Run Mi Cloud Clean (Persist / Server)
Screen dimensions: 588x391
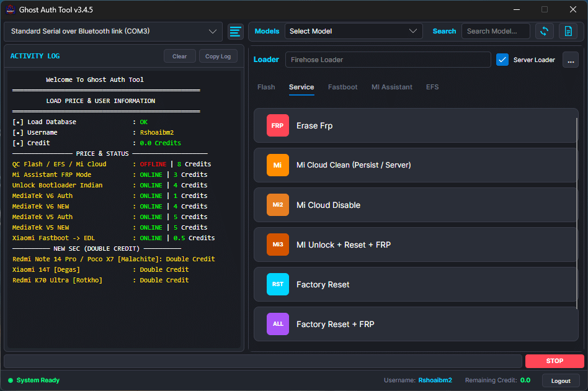click(x=416, y=165)
